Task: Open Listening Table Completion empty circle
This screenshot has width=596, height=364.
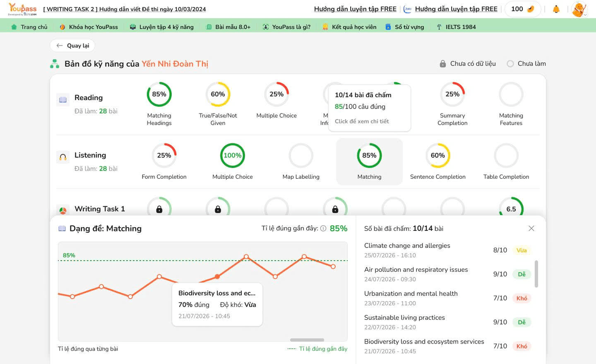Action: point(506,155)
